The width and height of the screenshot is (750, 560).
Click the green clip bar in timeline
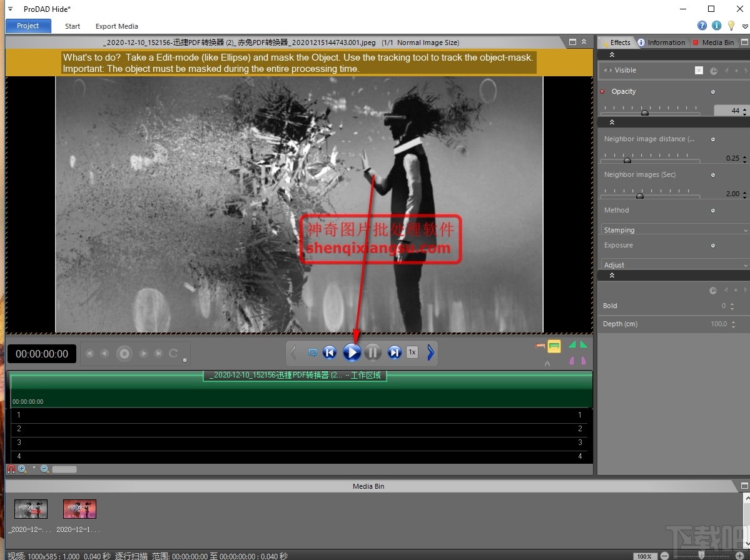(x=302, y=389)
